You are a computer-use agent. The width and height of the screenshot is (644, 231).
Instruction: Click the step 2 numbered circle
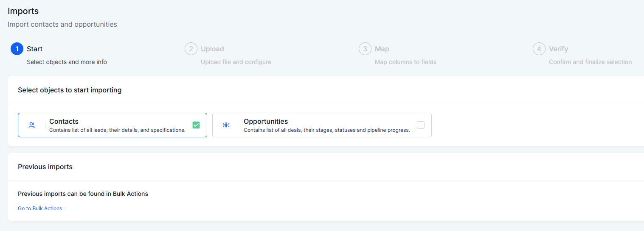point(191,49)
